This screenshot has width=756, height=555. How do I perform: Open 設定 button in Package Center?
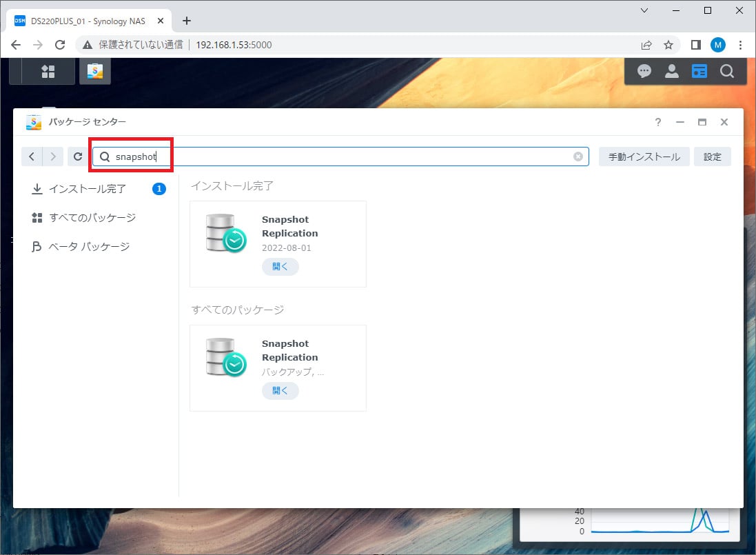[712, 157]
